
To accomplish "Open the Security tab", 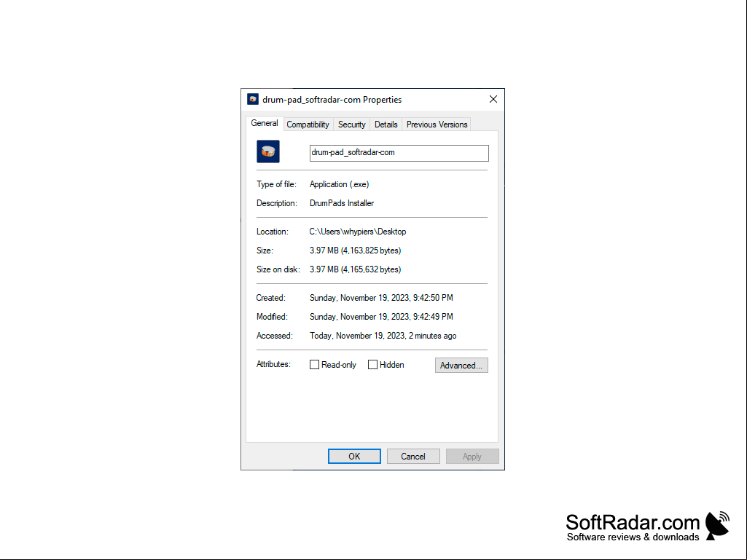I will click(x=351, y=125).
